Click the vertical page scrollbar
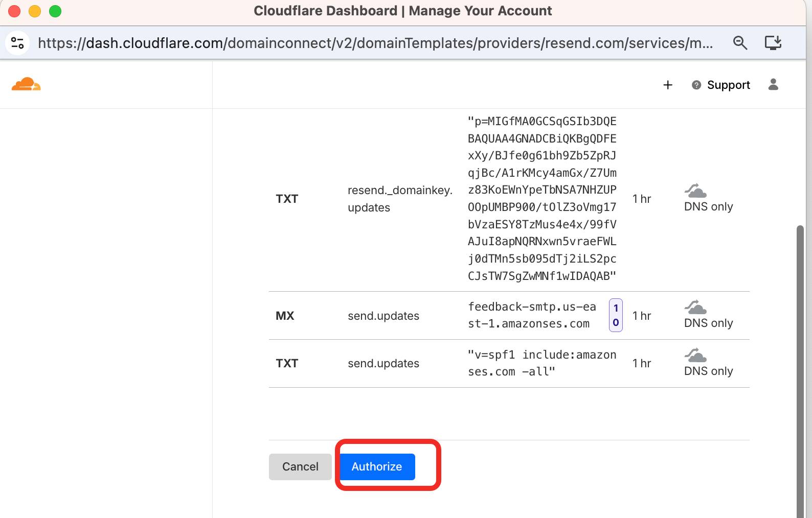 click(800, 368)
